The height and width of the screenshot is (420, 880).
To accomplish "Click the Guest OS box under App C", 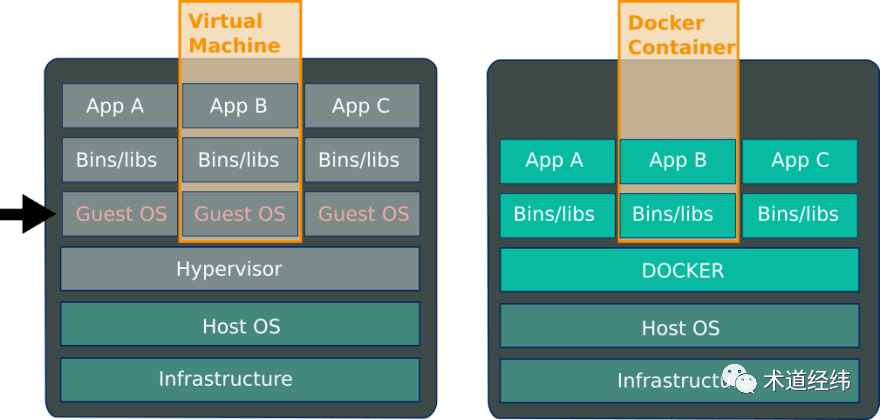I will click(362, 214).
